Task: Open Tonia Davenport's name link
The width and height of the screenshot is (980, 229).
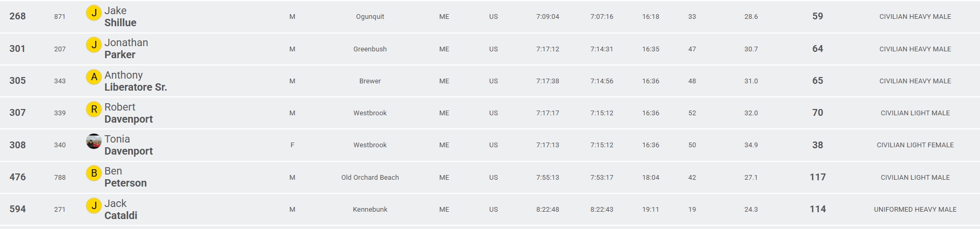Action: click(x=128, y=145)
